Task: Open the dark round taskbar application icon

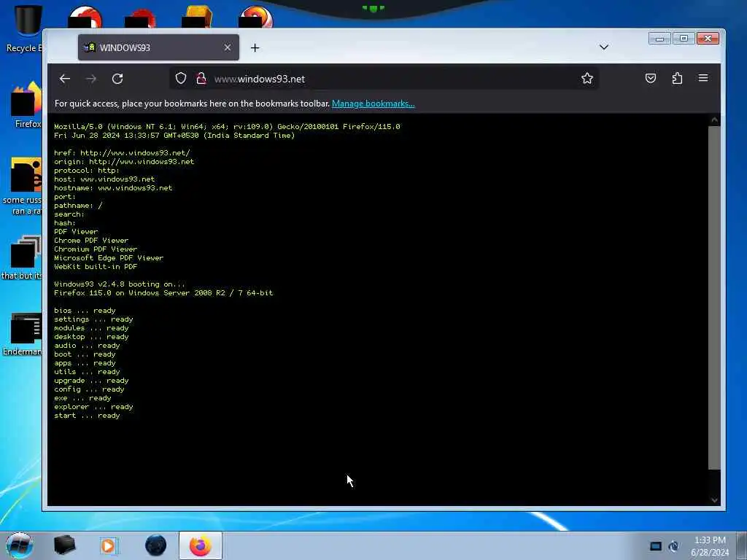Action: coord(156,545)
